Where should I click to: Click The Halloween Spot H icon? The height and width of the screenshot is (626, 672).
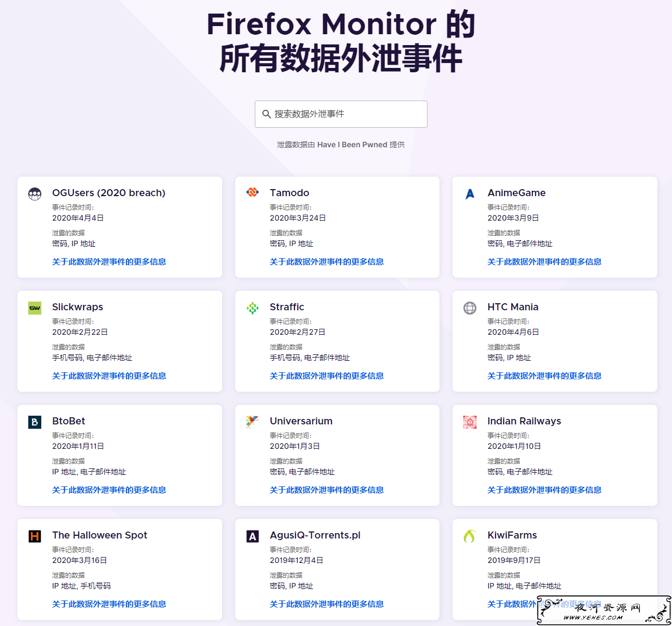35,536
